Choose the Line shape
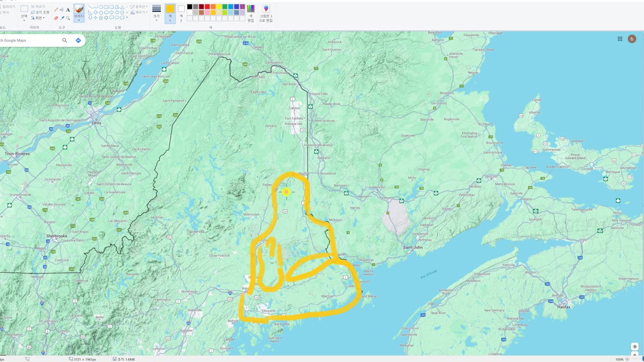 (x=90, y=7)
